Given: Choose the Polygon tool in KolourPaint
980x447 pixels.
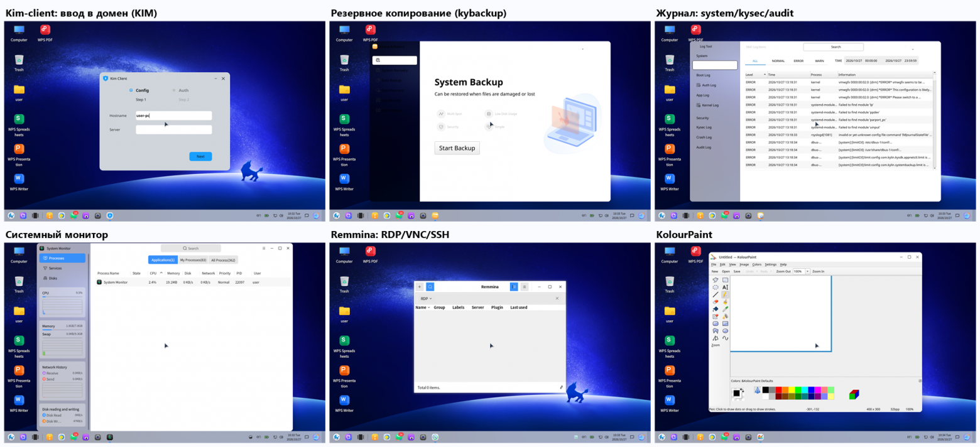Looking at the screenshot, I should (716, 331).
